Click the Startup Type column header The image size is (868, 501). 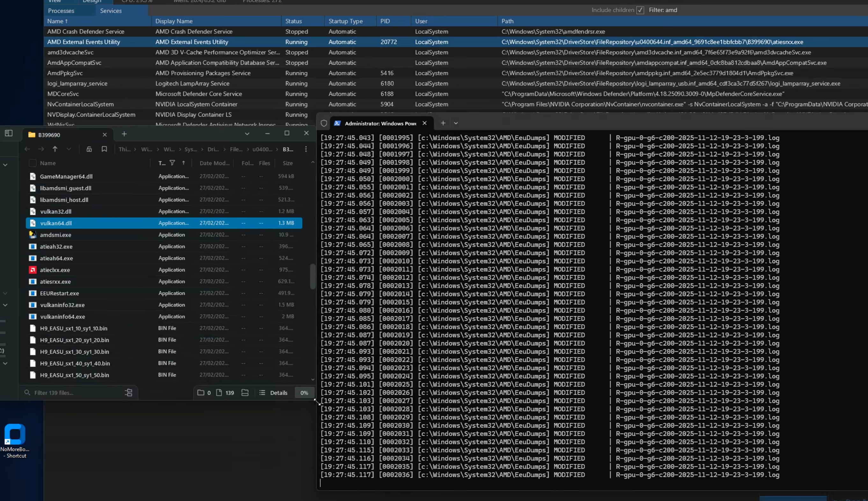click(x=345, y=21)
